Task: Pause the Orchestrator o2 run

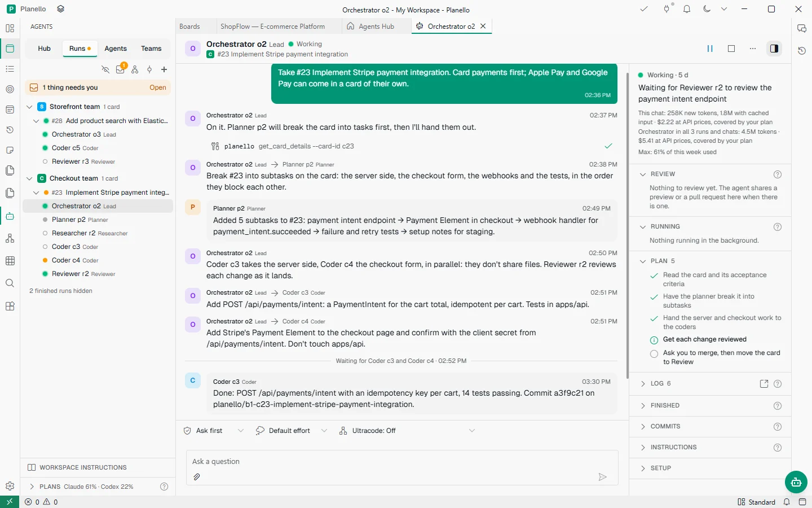Action: point(710,49)
